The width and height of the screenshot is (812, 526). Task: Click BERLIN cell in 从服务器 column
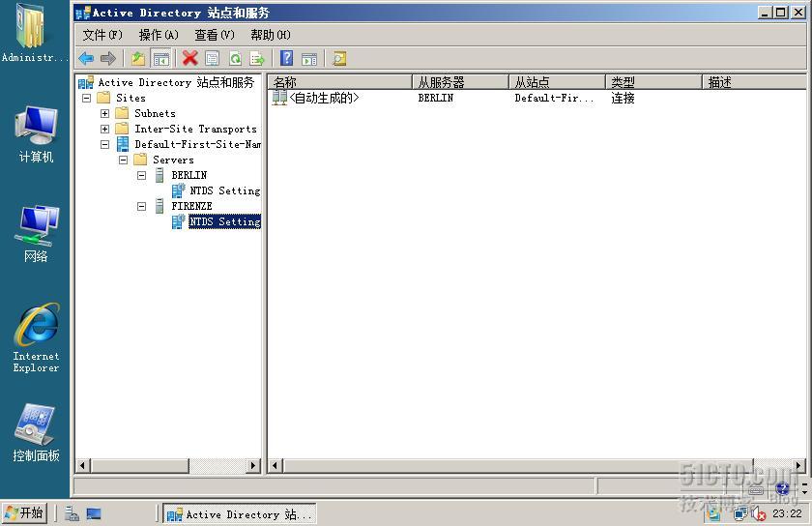click(436, 98)
